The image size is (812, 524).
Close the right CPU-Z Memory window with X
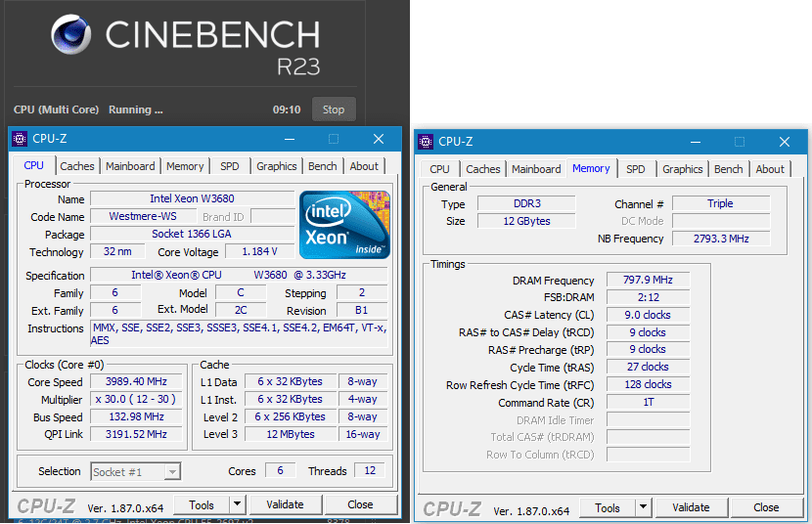tap(785, 142)
